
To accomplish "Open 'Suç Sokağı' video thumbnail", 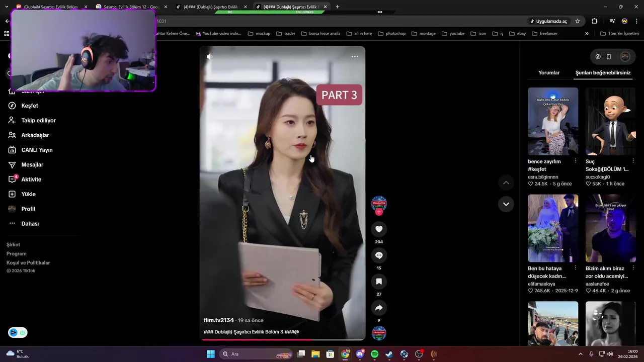I will click(611, 121).
